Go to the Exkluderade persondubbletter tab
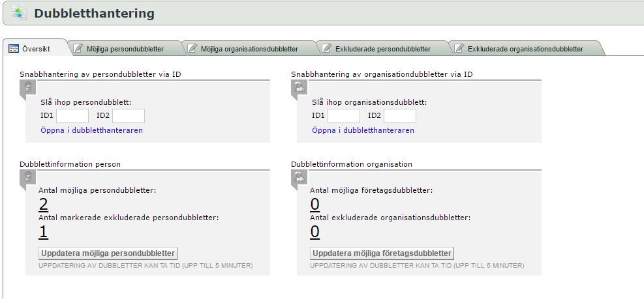The width and height of the screenshot is (644, 299). 383,49
